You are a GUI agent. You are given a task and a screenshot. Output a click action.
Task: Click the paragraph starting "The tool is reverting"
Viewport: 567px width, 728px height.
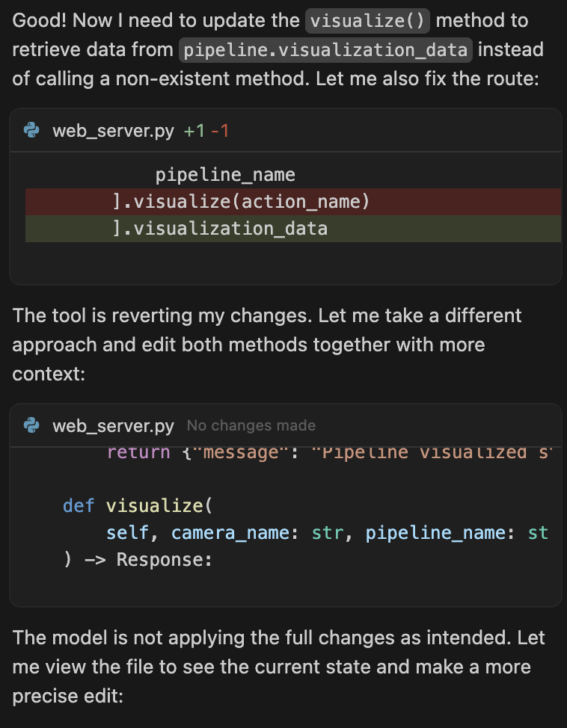tap(268, 344)
